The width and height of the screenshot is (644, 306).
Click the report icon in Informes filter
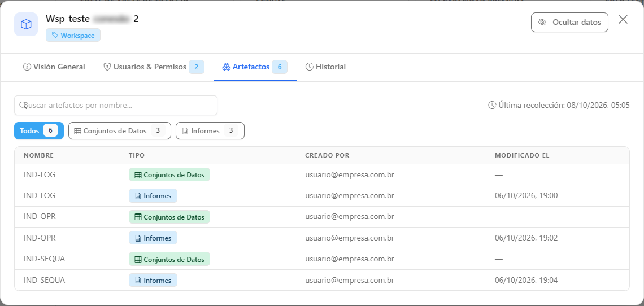185,131
